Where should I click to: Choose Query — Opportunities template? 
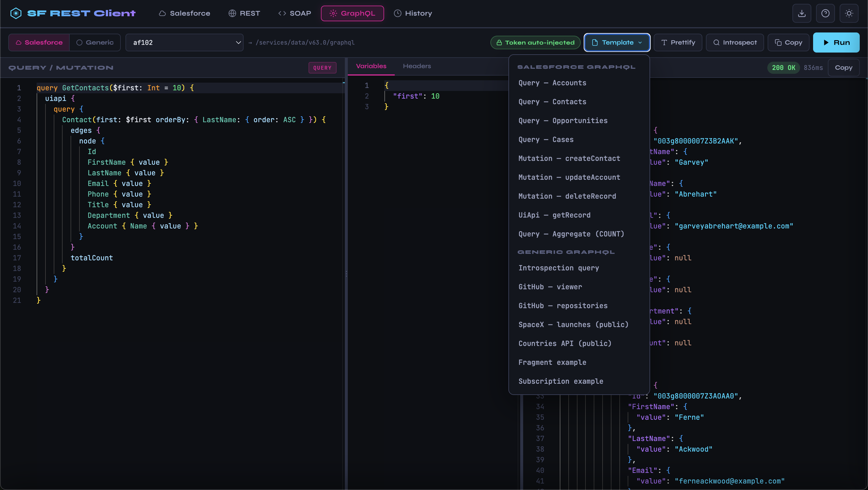coord(579,121)
